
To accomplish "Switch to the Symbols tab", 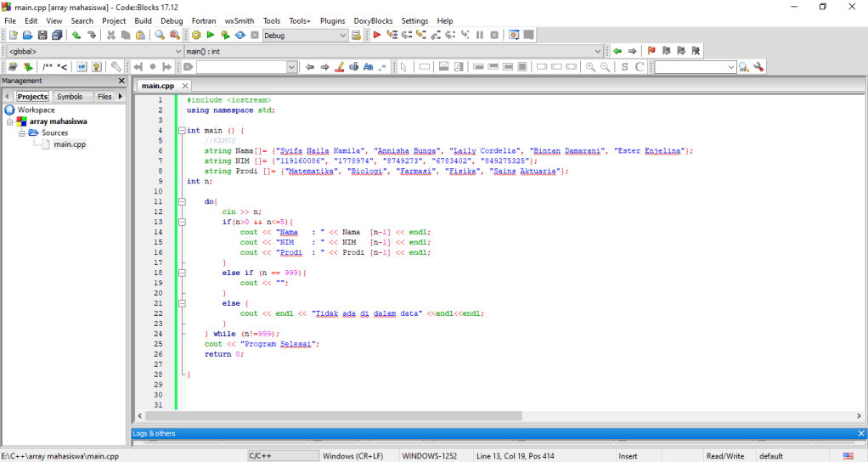I will tap(70, 97).
